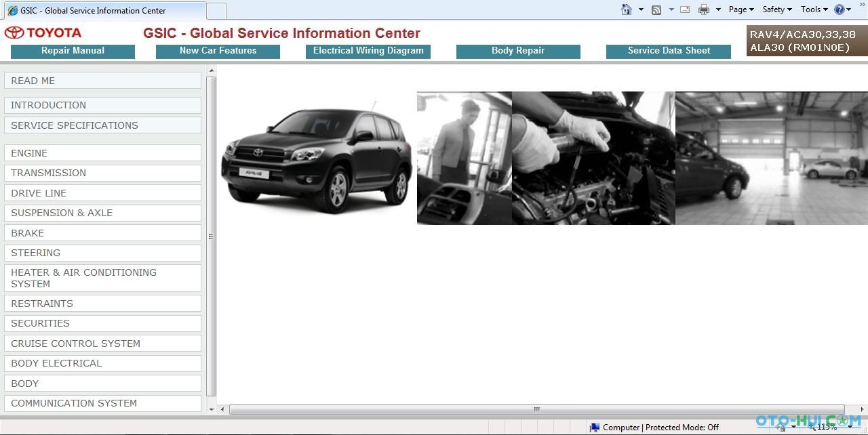Click the gloved mechanic engine photo
Image resolution: width=868 pixels, height=435 pixels.
pyautogui.click(x=593, y=158)
